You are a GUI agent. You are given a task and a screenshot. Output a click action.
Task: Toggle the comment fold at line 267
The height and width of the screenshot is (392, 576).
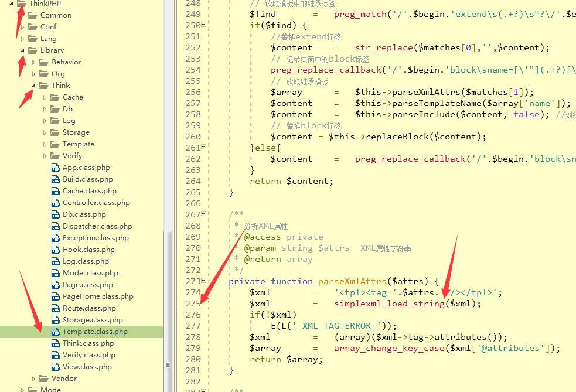point(204,214)
